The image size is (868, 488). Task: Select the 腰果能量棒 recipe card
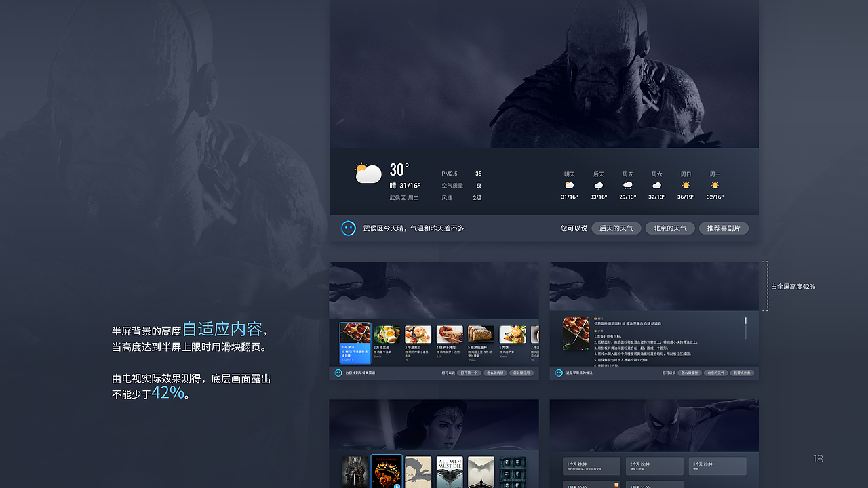click(481, 343)
